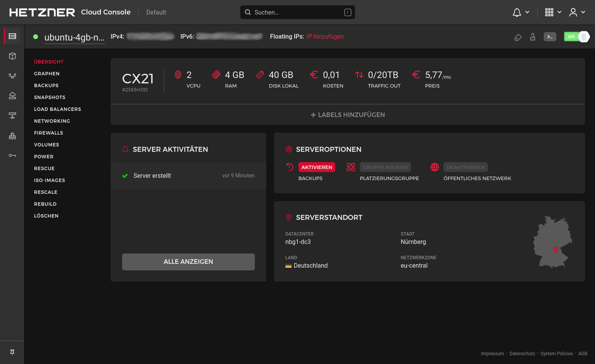Select the Übersicht menu item
The width and height of the screenshot is (595, 364).
[49, 62]
